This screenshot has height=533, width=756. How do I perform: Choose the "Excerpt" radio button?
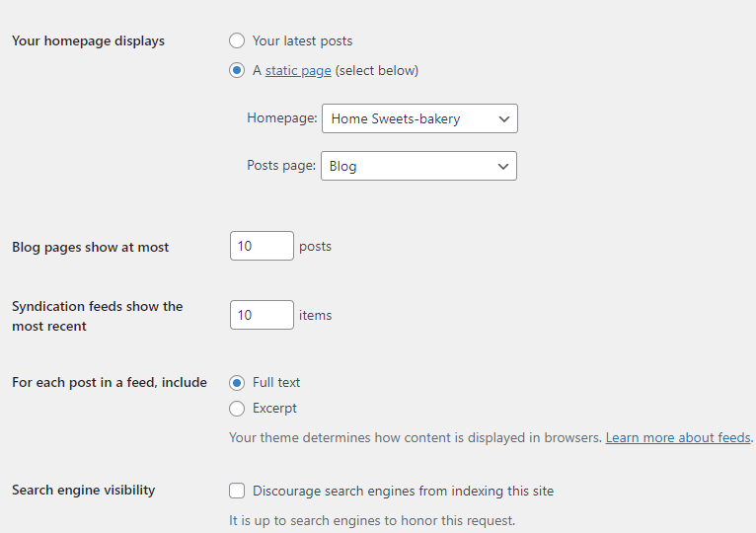click(237, 409)
